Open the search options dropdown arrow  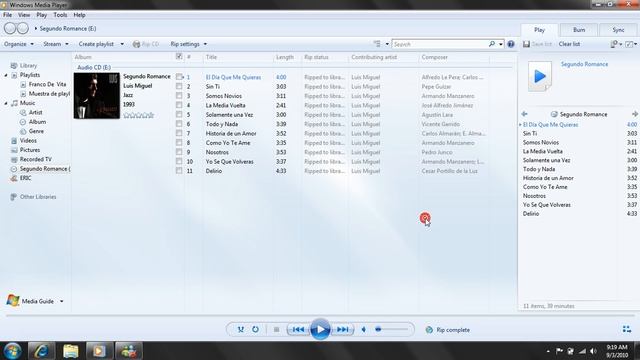point(501,44)
